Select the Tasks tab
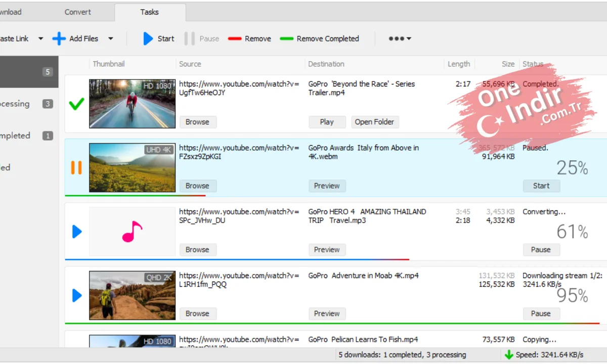The image size is (607, 364). pos(150,12)
